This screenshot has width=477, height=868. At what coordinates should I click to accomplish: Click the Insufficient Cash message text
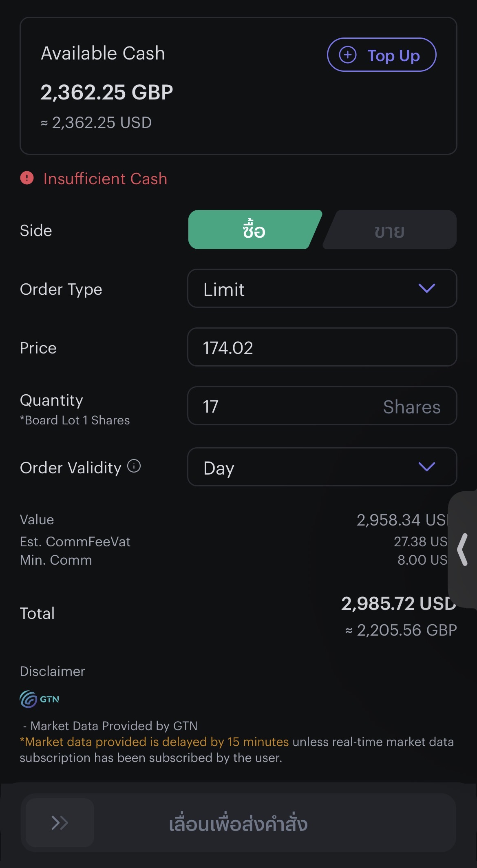click(x=105, y=179)
